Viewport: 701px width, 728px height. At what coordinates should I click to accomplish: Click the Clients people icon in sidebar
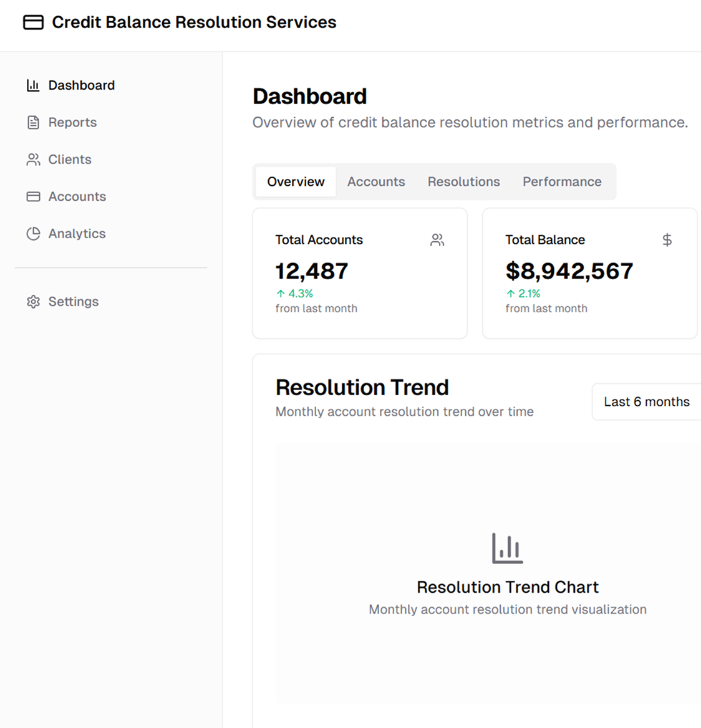tap(33, 160)
